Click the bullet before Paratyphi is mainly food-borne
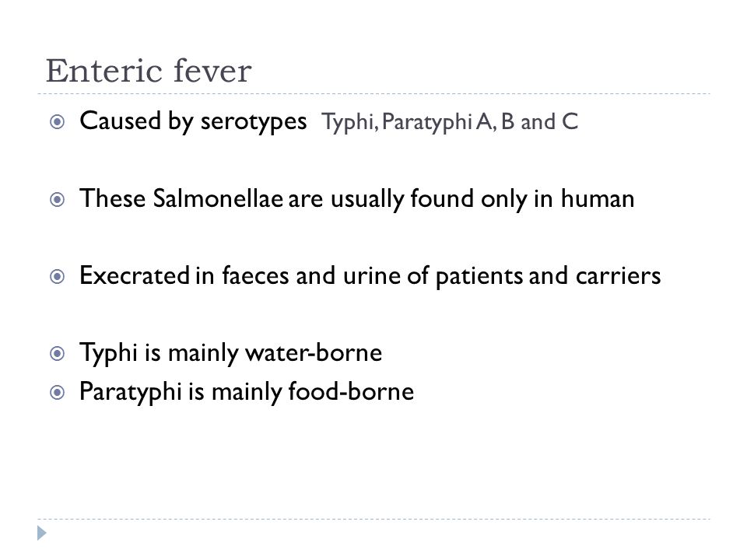 coord(57,392)
